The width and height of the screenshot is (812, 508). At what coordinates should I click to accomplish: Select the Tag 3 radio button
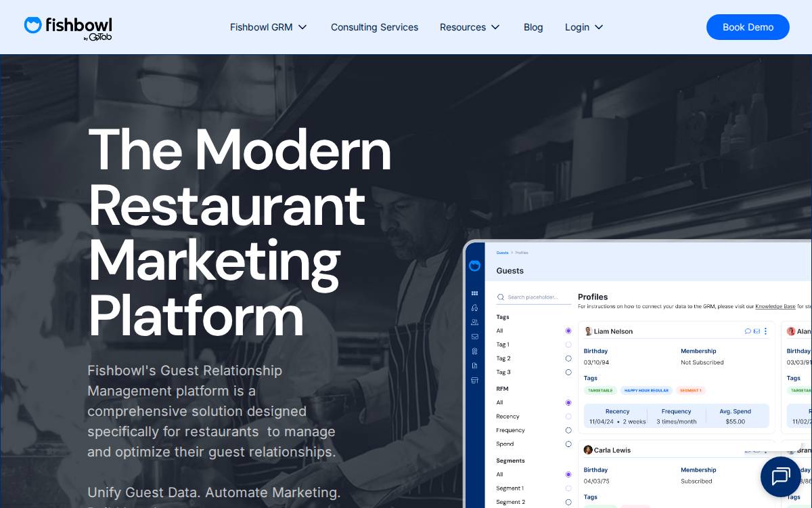point(568,372)
